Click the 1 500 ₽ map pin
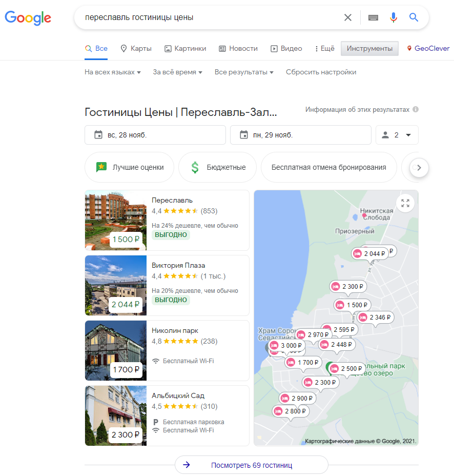 [353, 305]
